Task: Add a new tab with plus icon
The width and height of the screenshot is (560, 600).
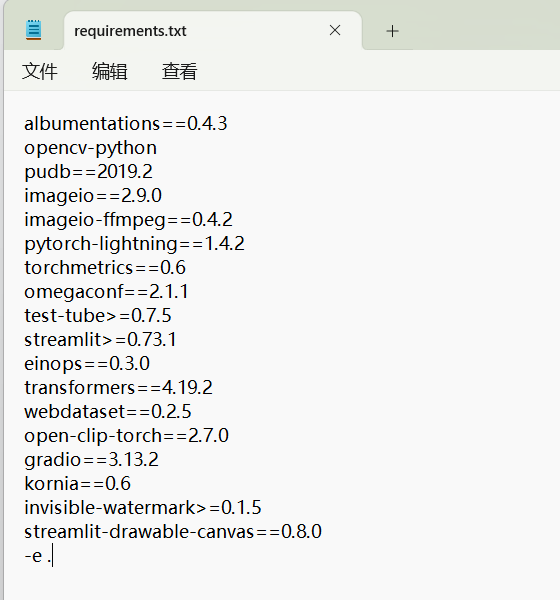Action: point(392,31)
